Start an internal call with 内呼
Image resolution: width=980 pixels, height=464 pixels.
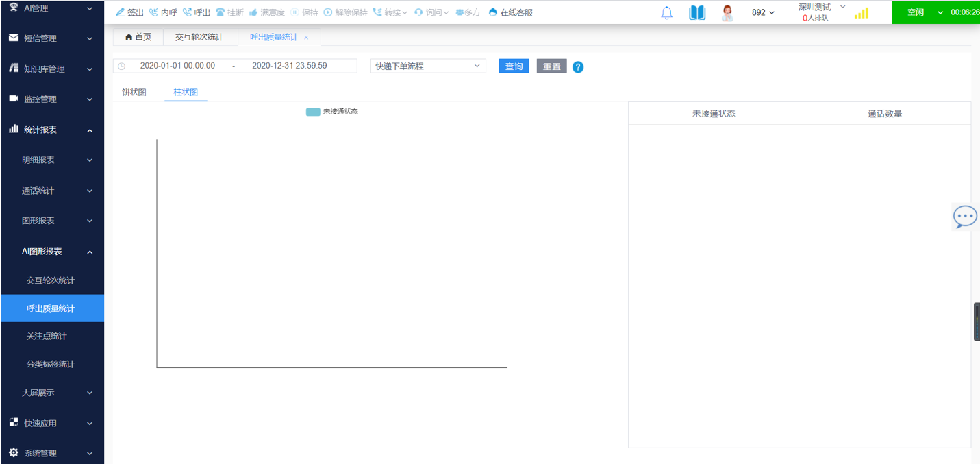[163, 12]
